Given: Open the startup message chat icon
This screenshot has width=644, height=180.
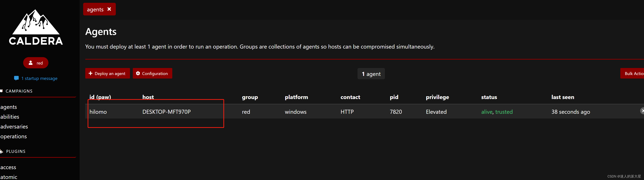Looking at the screenshot, I should click(16, 78).
